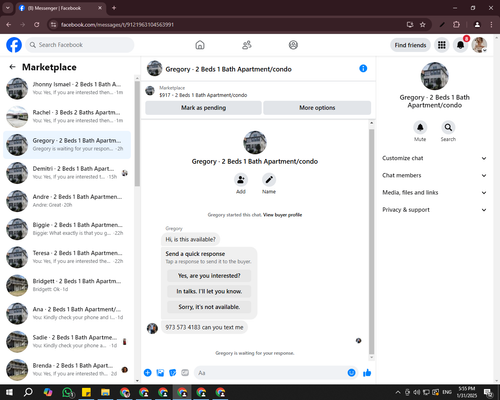Show hidden system tray icons
The image size is (500, 400).
point(398,392)
